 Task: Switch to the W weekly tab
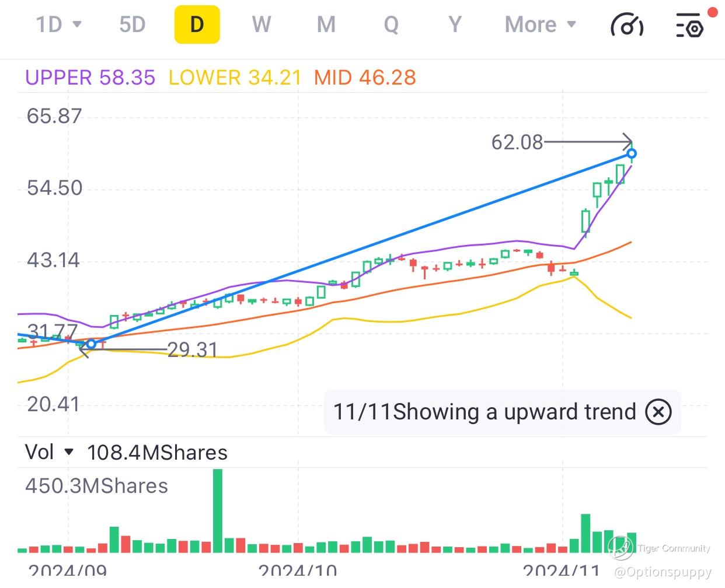coord(262,24)
